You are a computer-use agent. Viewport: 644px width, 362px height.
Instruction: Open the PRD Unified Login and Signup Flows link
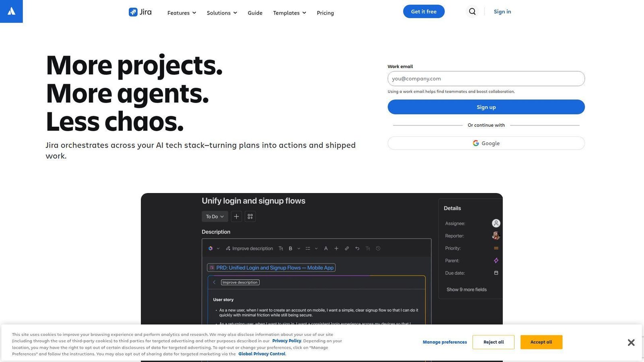[x=271, y=267]
